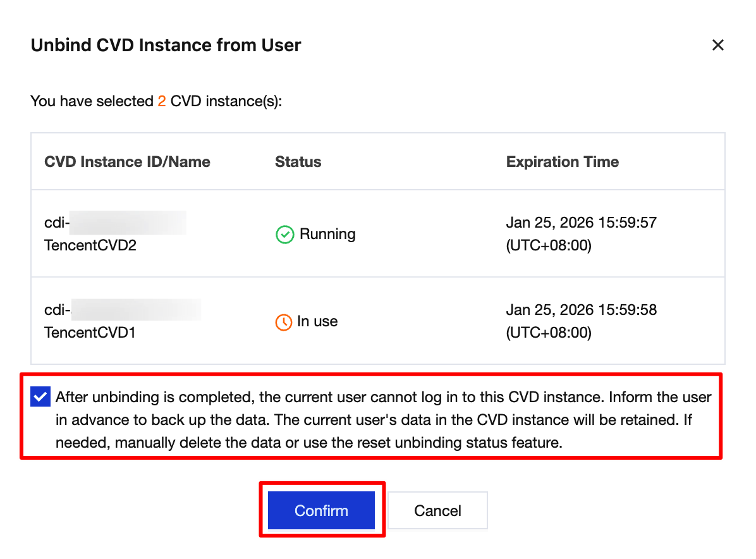The height and width of the screenshot is (559, 756).
Task: Select the TencentCVD1 instance name
Action: click(90, 332)
